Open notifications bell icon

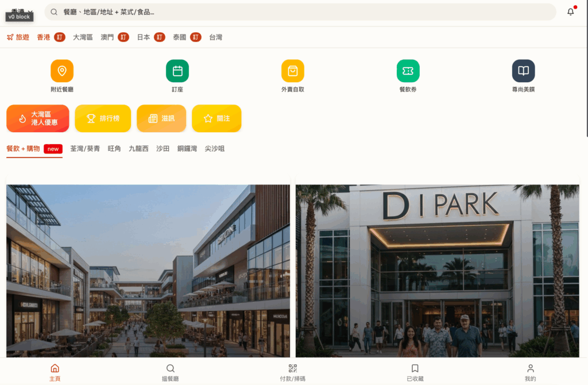click(x=570, y=12)
